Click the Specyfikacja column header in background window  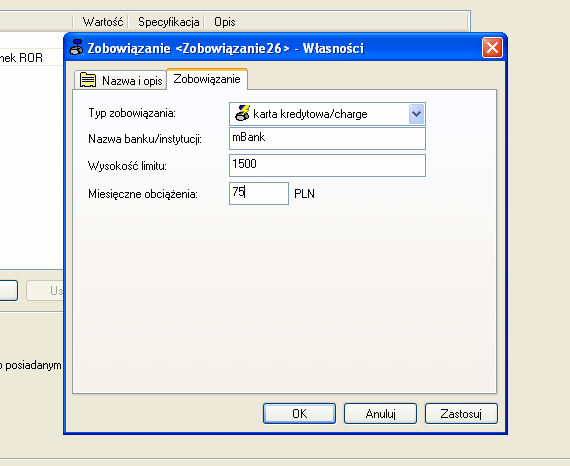[169, 22]
